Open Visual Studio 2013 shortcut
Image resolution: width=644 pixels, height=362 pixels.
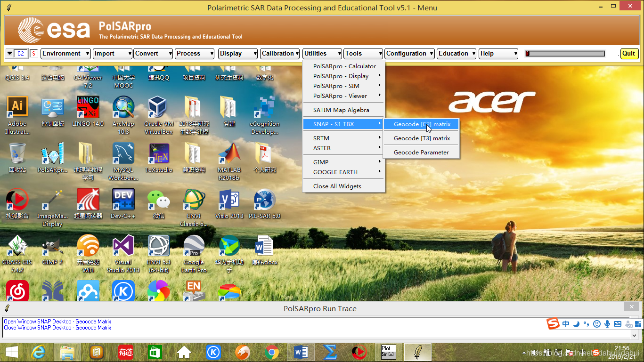point(123,253)
